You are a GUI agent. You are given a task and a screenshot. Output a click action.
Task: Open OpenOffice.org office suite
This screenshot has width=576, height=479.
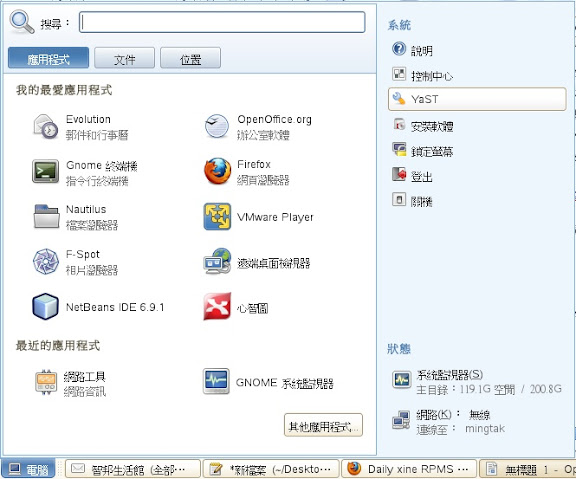point(258,127)
